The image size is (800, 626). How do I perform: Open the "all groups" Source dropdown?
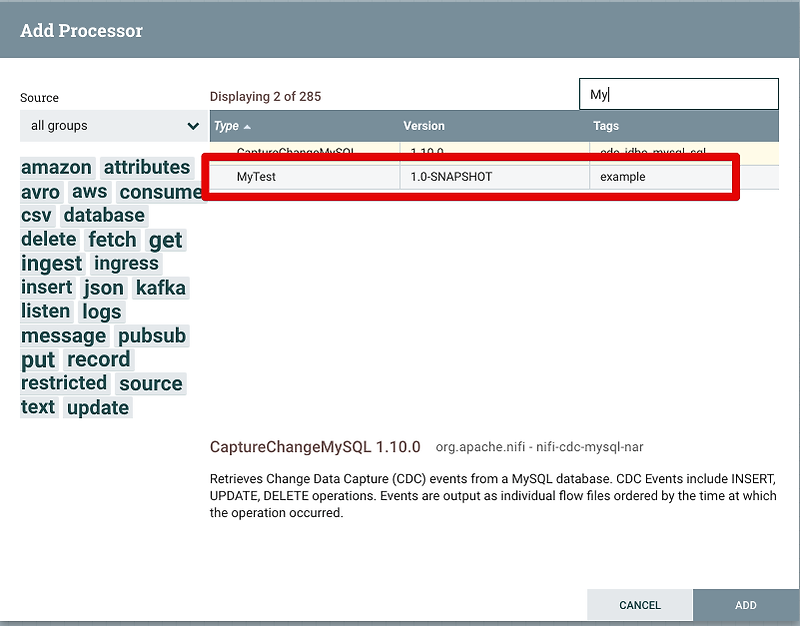[x=112, y=126]
